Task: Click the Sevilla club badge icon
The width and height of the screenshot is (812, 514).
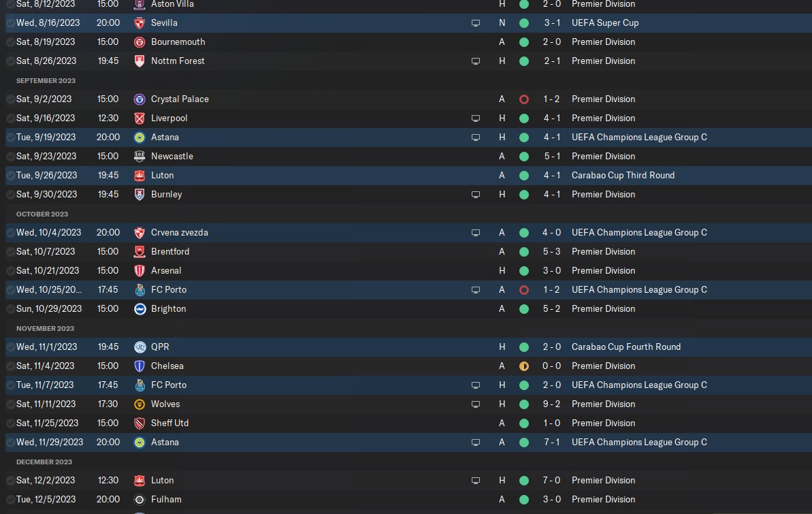Action: [x=140, y=22]
